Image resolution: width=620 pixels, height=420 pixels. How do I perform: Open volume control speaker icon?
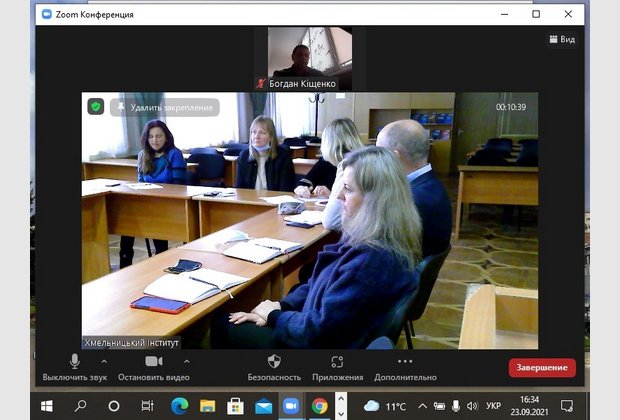click(x=472, y=406)
